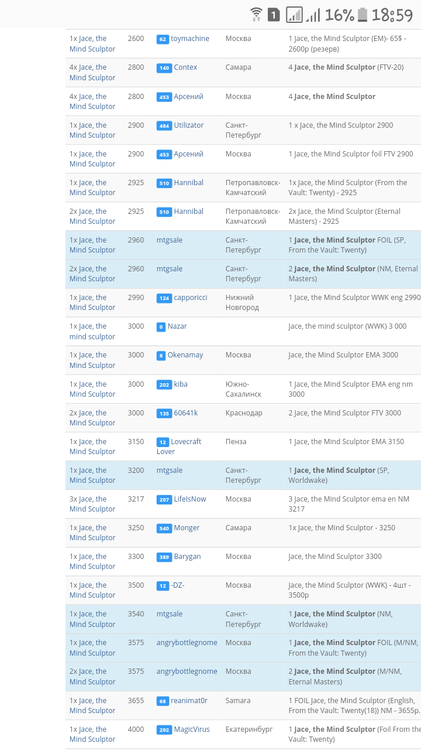Select city Южно-Сахалинск in kiba row
The height and width of the screenshot is (750, 421).
[x=244, y=389]
